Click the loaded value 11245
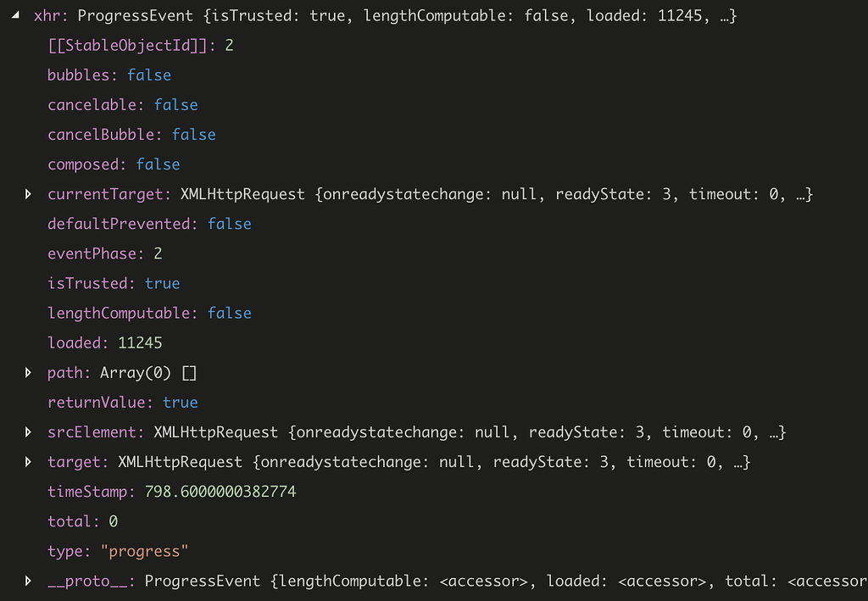 (x=140, y=343)
